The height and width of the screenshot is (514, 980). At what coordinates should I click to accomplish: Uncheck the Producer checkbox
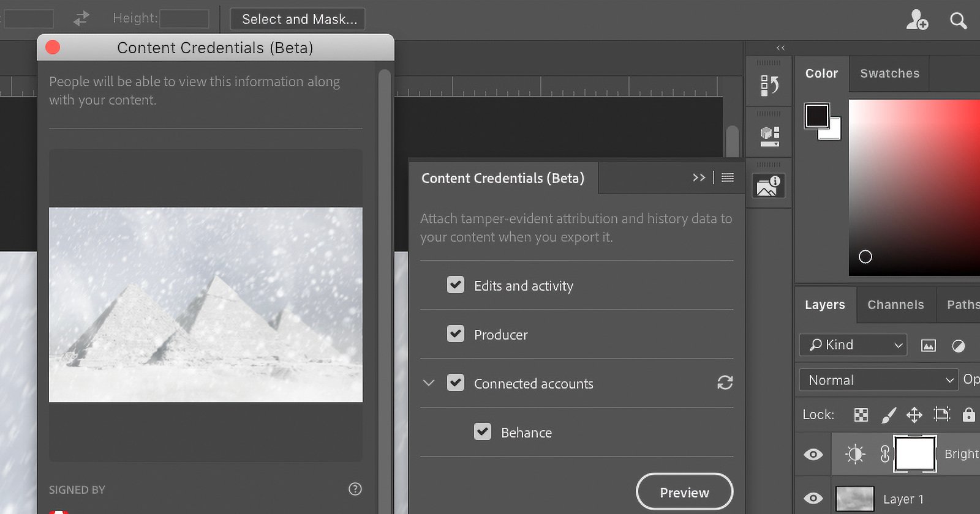point(456,334)
